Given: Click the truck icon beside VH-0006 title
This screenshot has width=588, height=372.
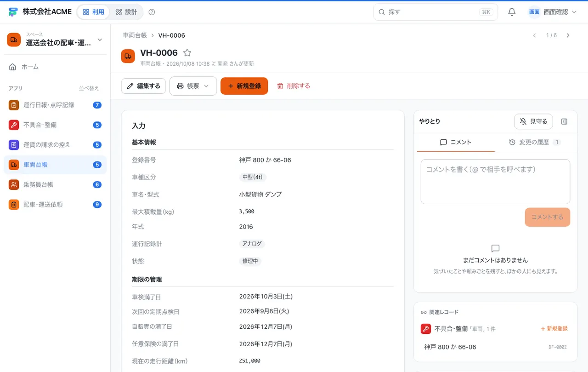Looking at the screenshot, I should (x=128, y=56).
